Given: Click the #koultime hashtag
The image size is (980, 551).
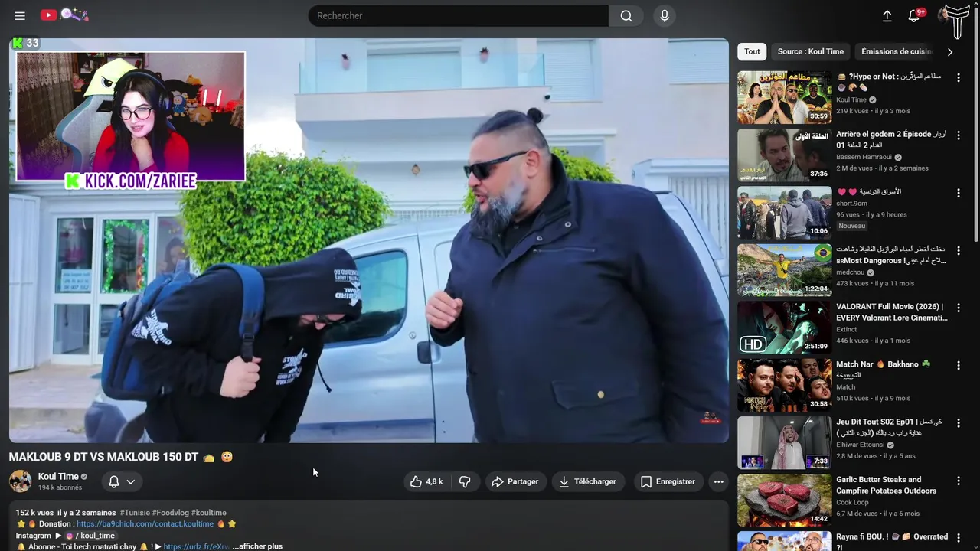Looking at the screenshot, I should [x=209, y=513].
